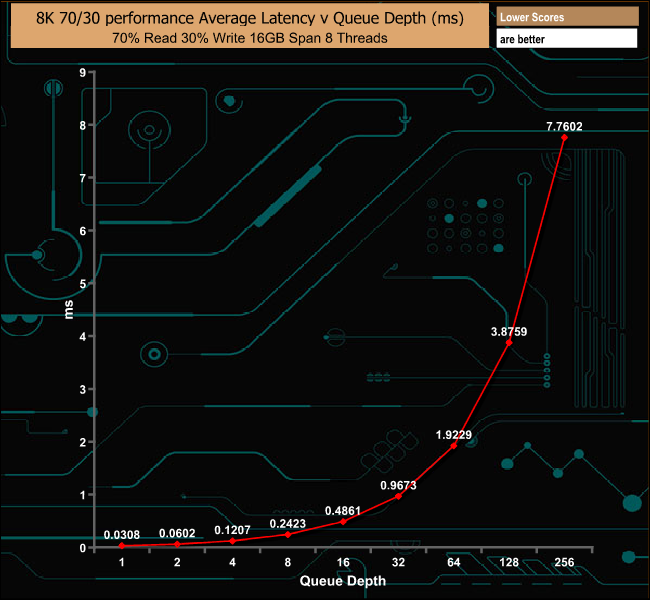
Task: Click y-axis tick label 8
Action: 83,125
